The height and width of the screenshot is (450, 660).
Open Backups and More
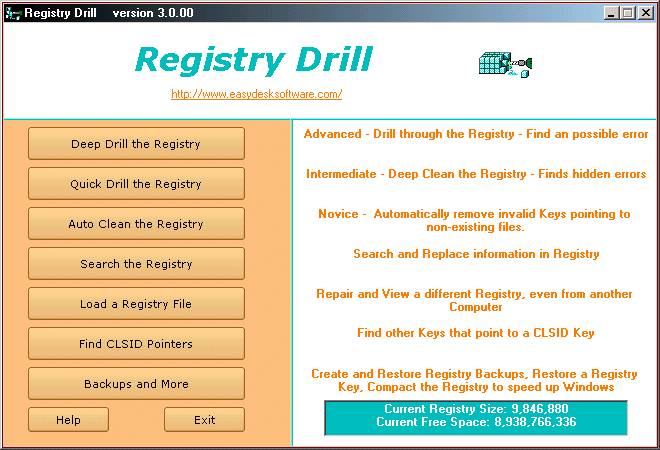136,384
